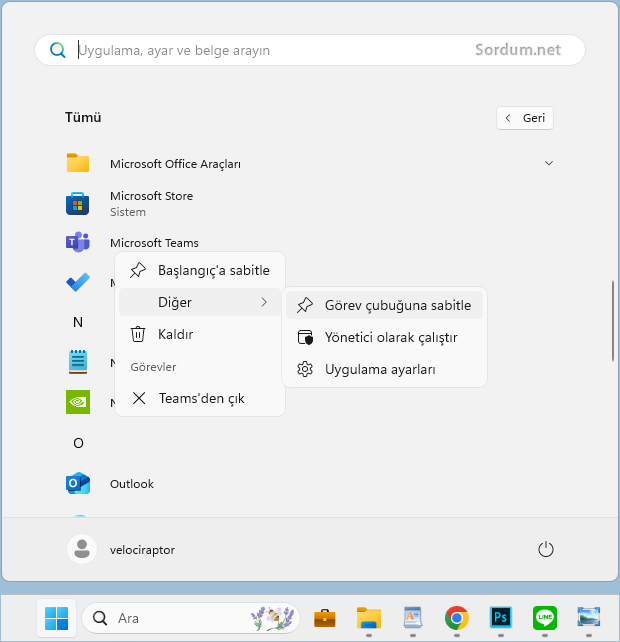The height and width of the screenshot is (642, 620).
Task: Click the velociraptor account name
Action: [x=142, y=549]
